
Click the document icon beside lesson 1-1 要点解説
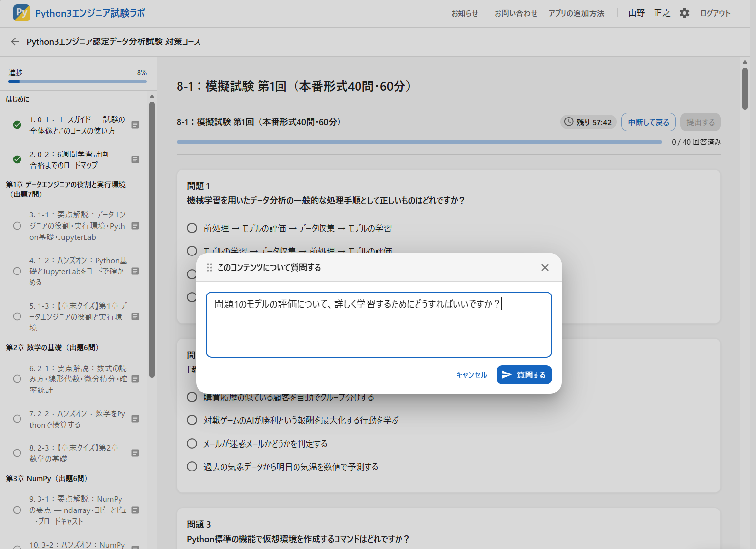click(135, 226)
